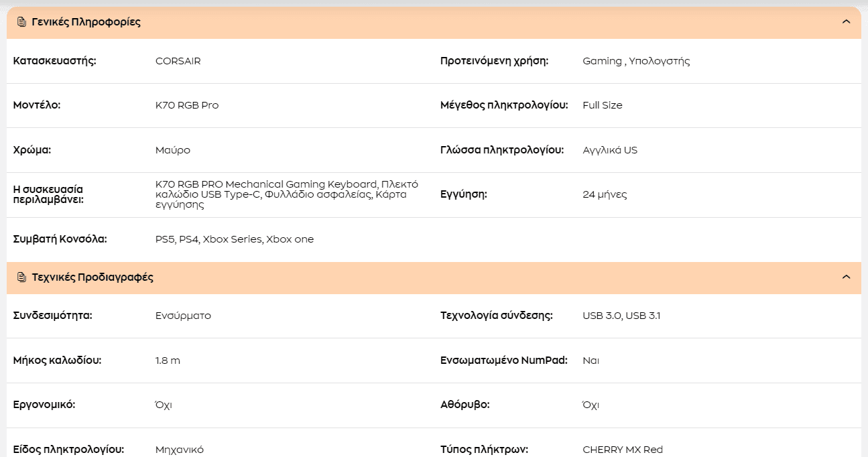Click the Συνδεσιμότητα label
The height and width of the screenshot is (457, 868).
tap(53, 316)
